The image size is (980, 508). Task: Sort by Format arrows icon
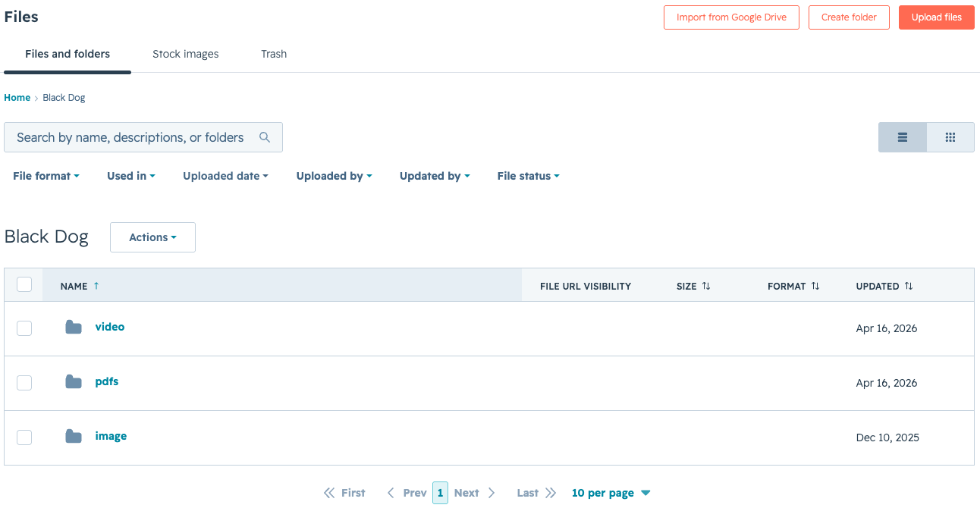[x=815, y=286]
